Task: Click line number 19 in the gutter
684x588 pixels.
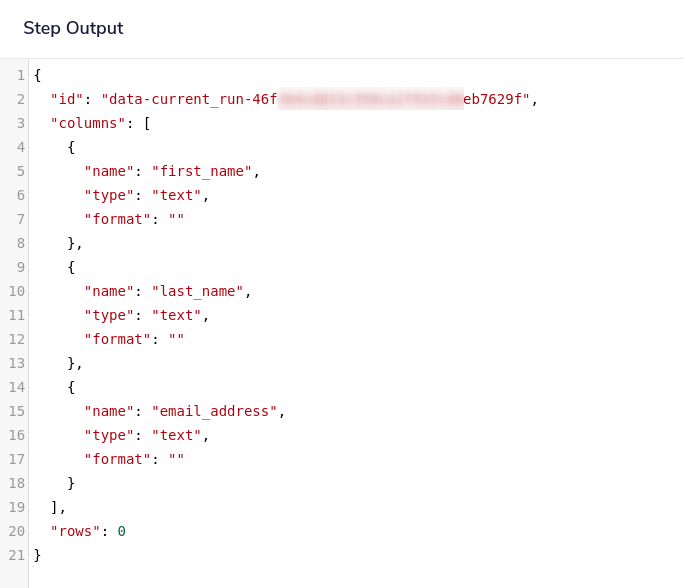Action: [x=16, y=507]
